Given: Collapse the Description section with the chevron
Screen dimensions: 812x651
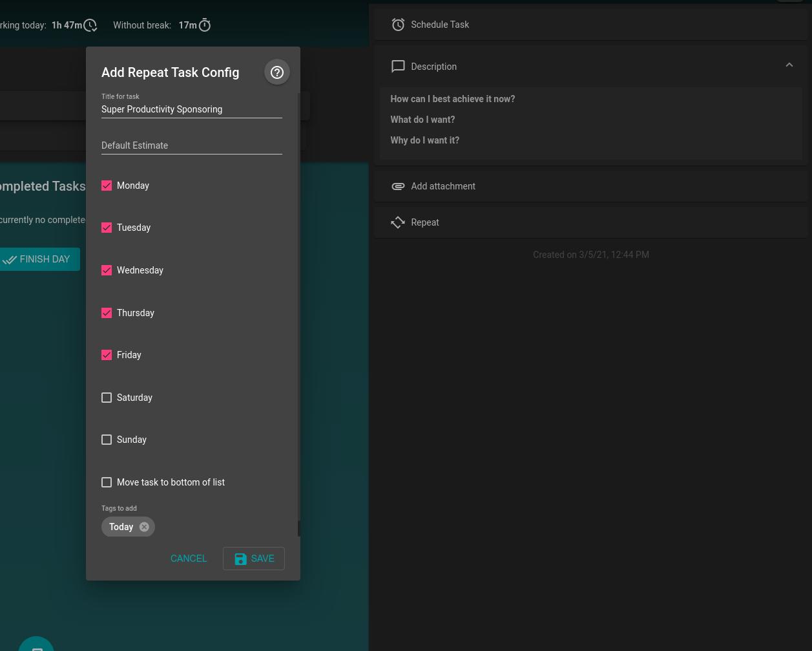Looking at the screenshot, I should (789, 65).
